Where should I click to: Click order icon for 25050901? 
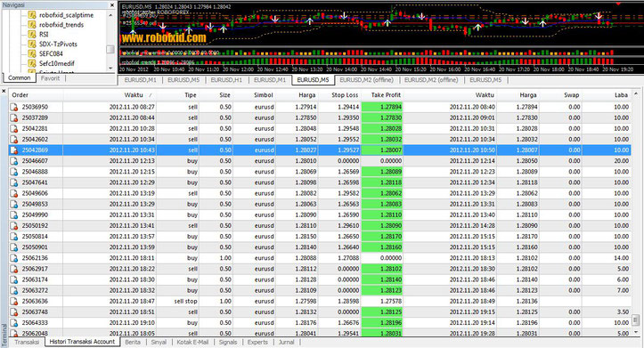click(14, 247)
